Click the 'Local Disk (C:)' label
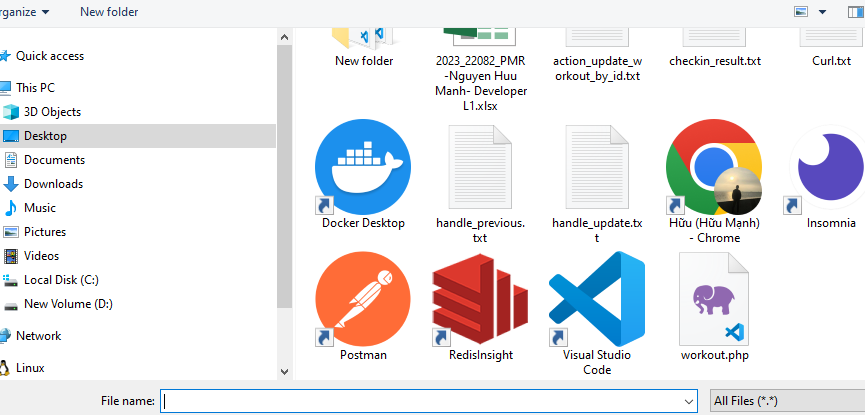This screenshot has width=865, height=415. coord(61,280)
